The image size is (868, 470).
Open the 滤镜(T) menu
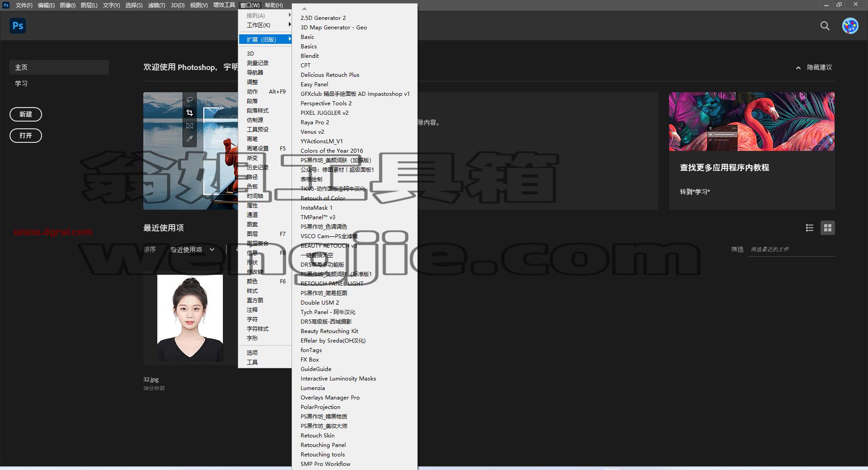(x=156, y=5)
